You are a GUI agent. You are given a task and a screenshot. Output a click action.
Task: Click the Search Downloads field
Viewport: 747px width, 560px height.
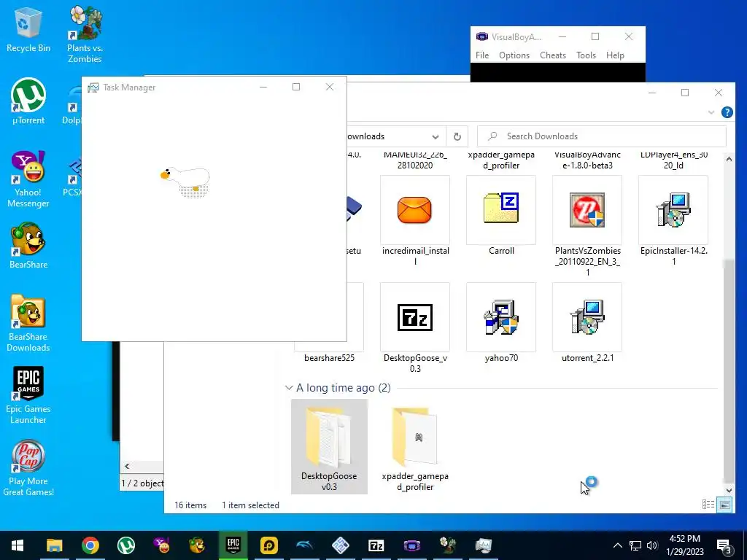point(602,136)
